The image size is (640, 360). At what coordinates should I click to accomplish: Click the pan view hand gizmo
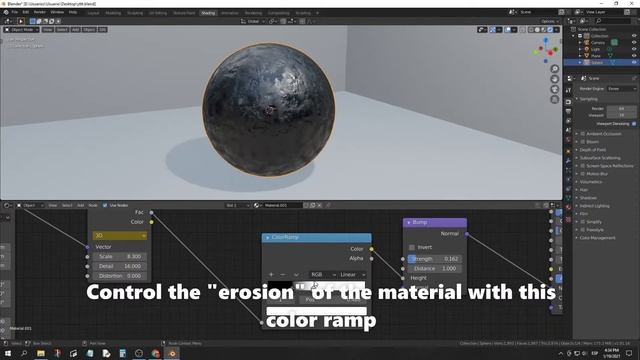554,79
